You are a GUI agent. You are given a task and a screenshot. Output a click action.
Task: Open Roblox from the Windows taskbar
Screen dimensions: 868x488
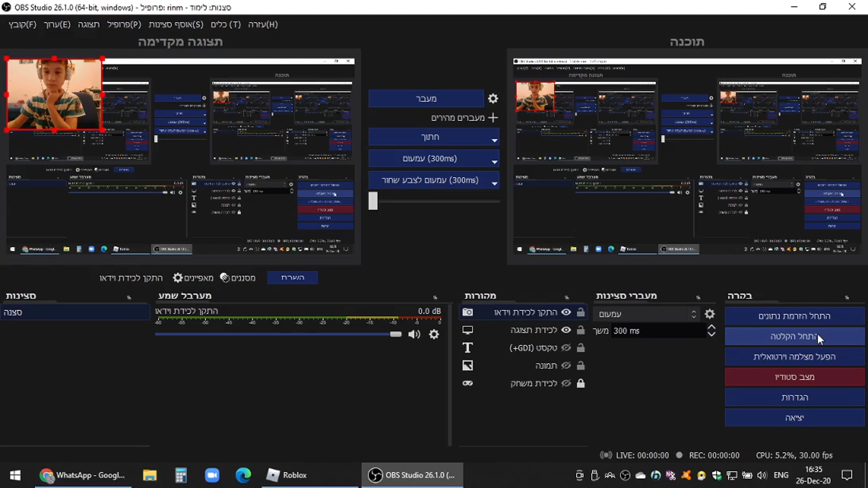[x=288, y=475]
